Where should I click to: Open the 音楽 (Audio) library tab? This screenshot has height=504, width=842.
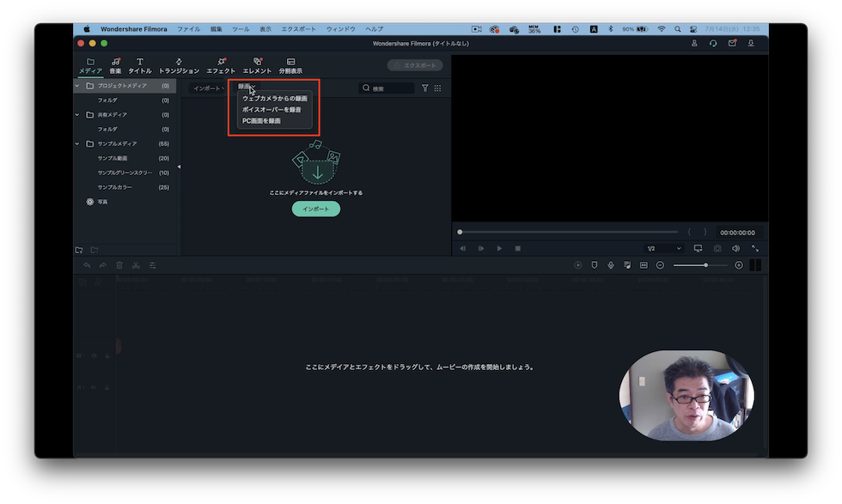115,65
